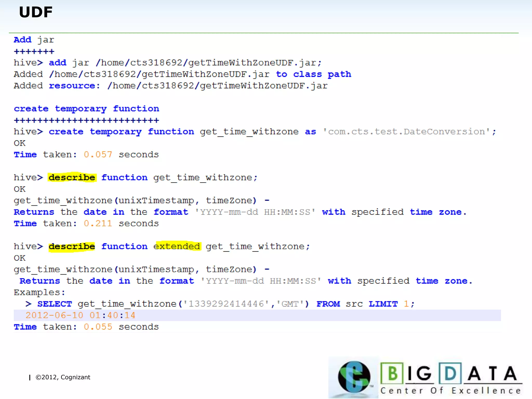
Task: Click the Add jar heading
Action: pyautogui.click(x=34, y=40)
